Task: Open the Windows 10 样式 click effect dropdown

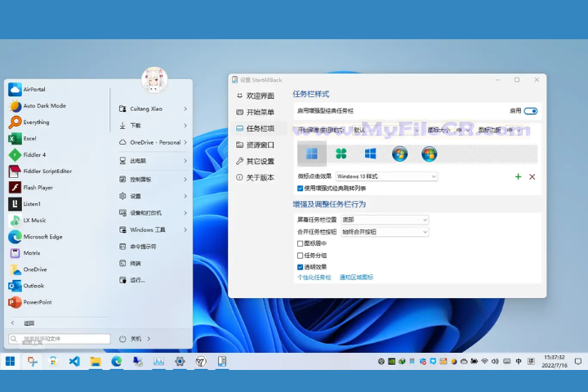Action: click(x=386, y=176)
